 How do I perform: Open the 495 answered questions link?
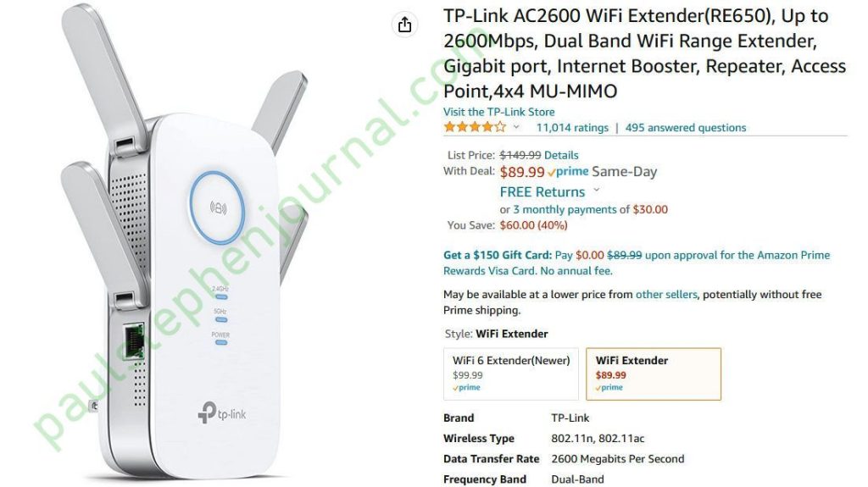[685, 128]
